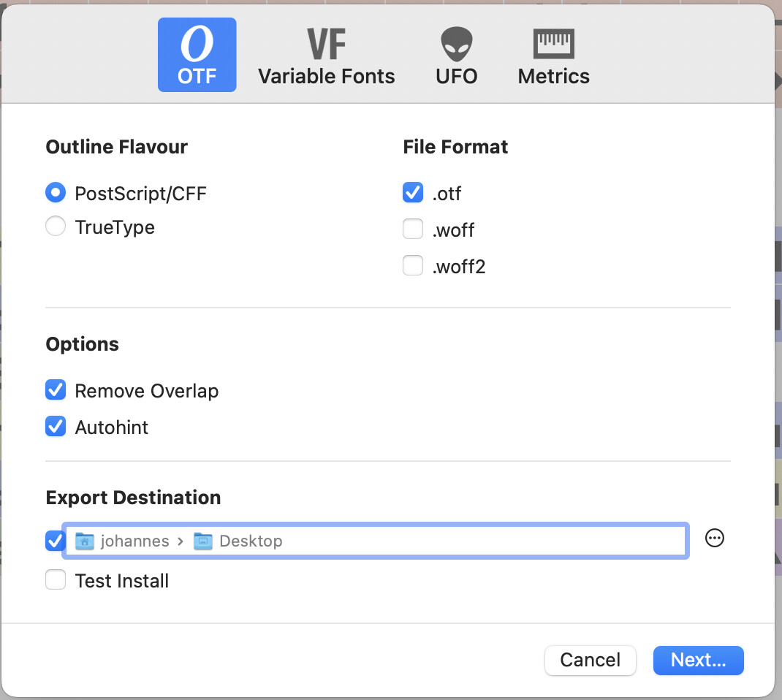This screenshot has width=782, height=700.
Task: Click the ellipsis icon beside export path
Action: 714,539
